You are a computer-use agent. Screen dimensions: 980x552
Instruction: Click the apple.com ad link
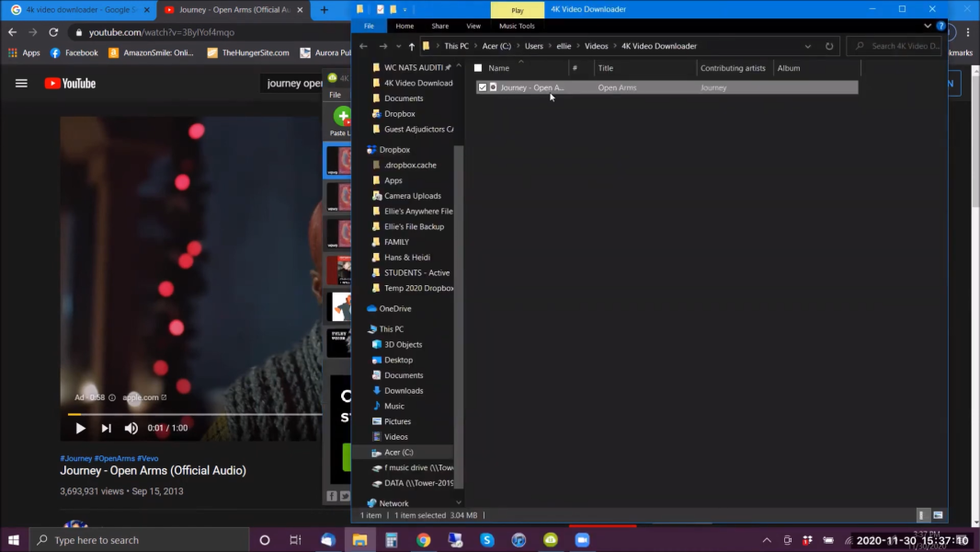point(144,397)
